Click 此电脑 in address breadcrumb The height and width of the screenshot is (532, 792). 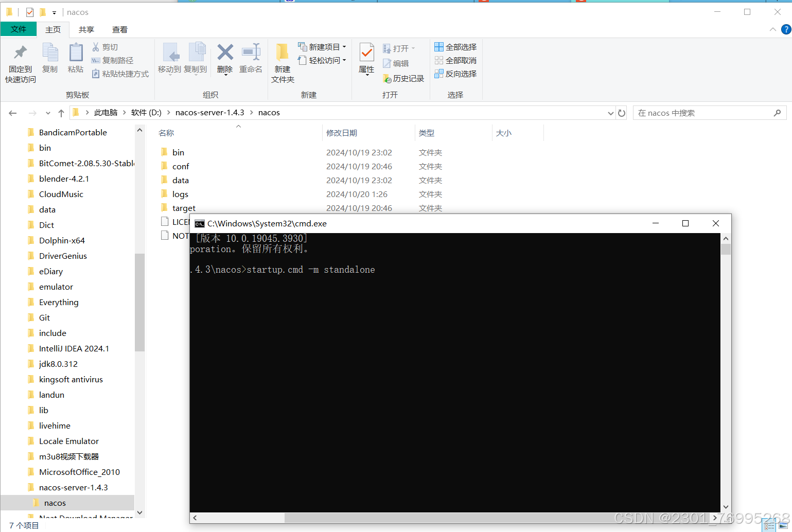[105, 113]
